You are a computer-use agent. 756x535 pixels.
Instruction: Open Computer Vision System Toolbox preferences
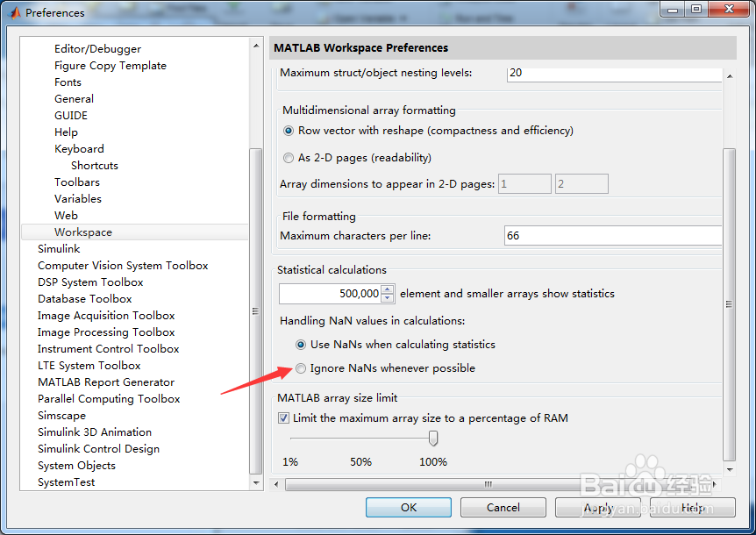coord(123,266)
